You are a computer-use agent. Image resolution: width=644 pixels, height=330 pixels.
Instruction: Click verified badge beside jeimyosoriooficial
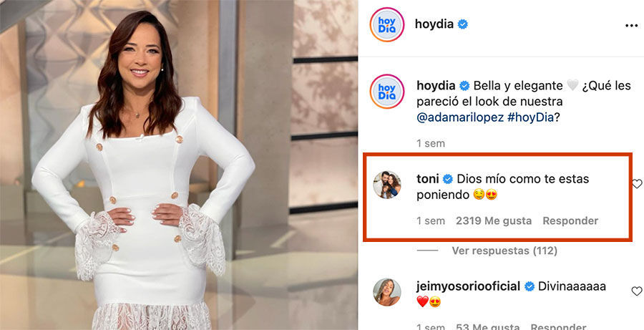pyautogui.click(x=530, y=286)
